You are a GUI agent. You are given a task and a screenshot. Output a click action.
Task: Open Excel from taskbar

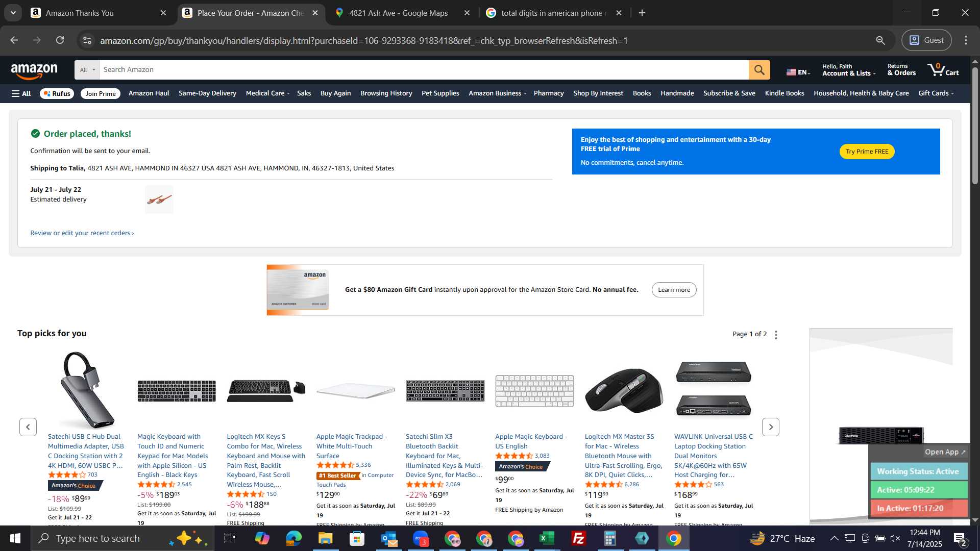click(x=547, y=538)
